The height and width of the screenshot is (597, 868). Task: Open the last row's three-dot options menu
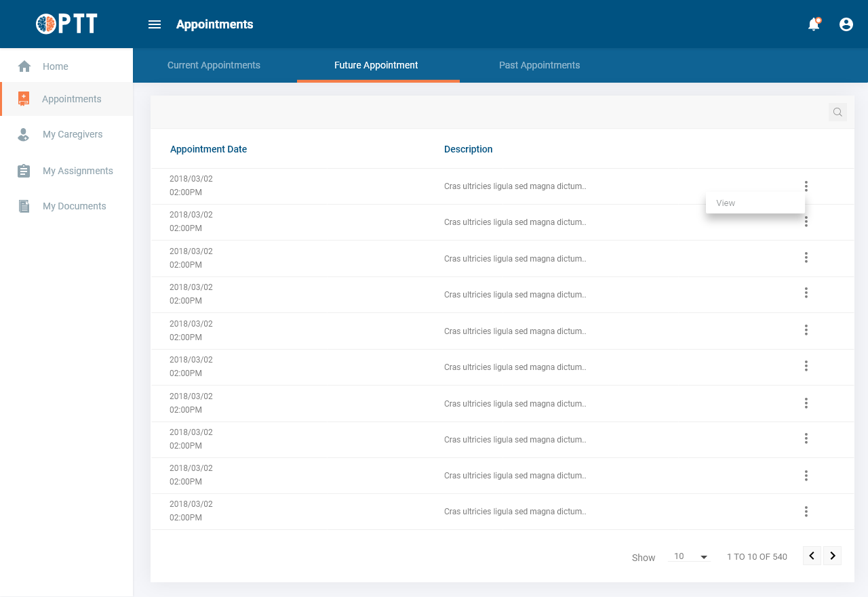pos(806,512)
